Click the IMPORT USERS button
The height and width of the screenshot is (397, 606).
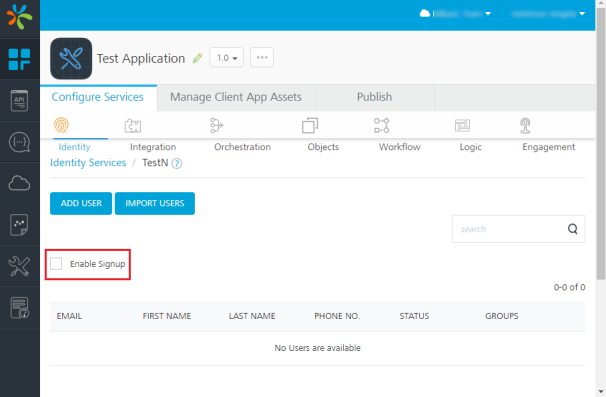coord(155,203)
